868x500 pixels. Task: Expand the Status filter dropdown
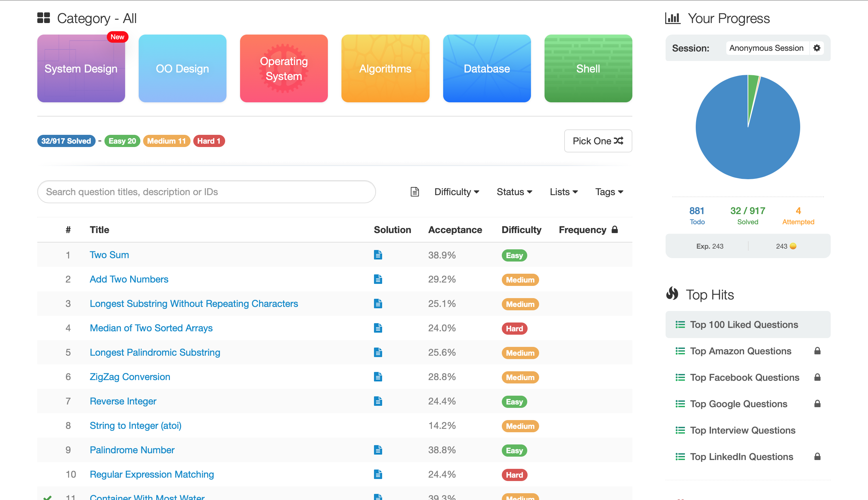click(x=514, y=192)
